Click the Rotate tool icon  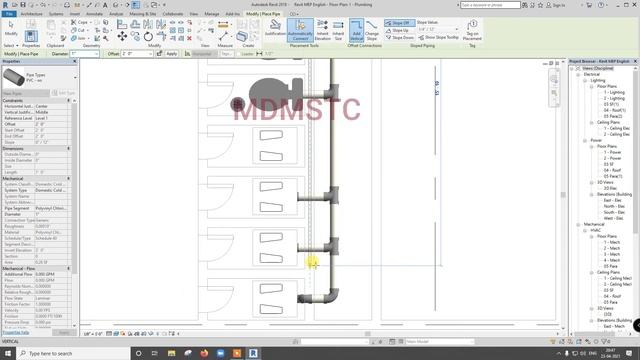coord(148,37)
